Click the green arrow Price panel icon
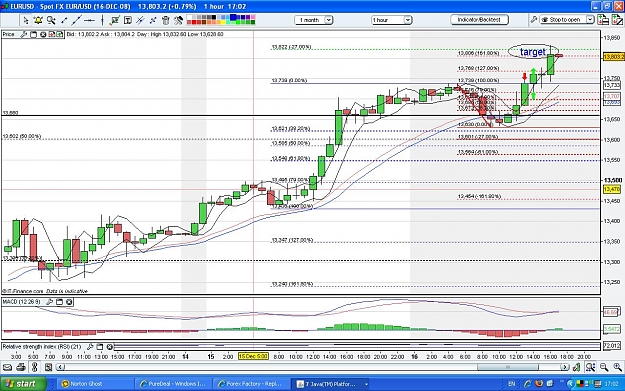Viewport: 625px width, 391px height. tap(60, 35)
